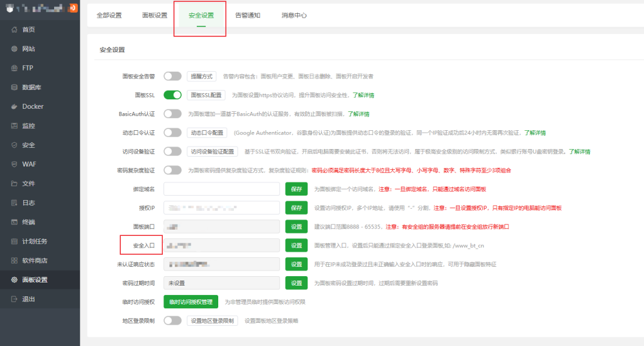Open the 全部设置 tab
The width and height of the screenshot is (644, 346).
[109, 16]
